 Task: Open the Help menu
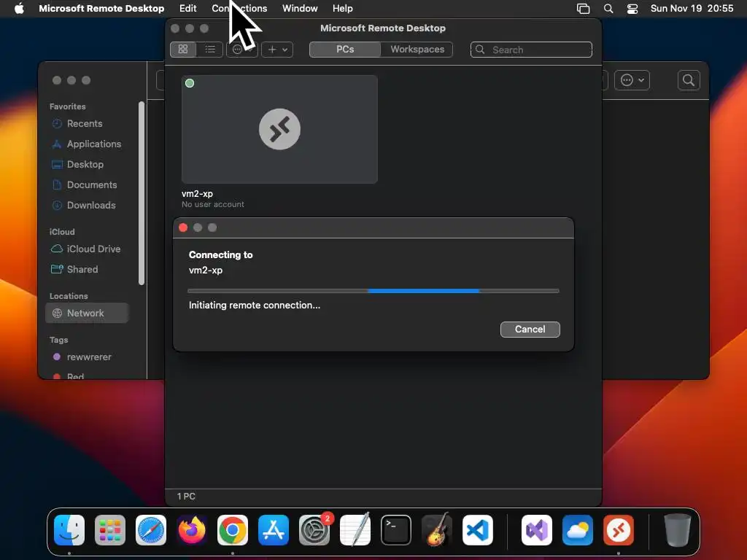click(x=343, y=9)
